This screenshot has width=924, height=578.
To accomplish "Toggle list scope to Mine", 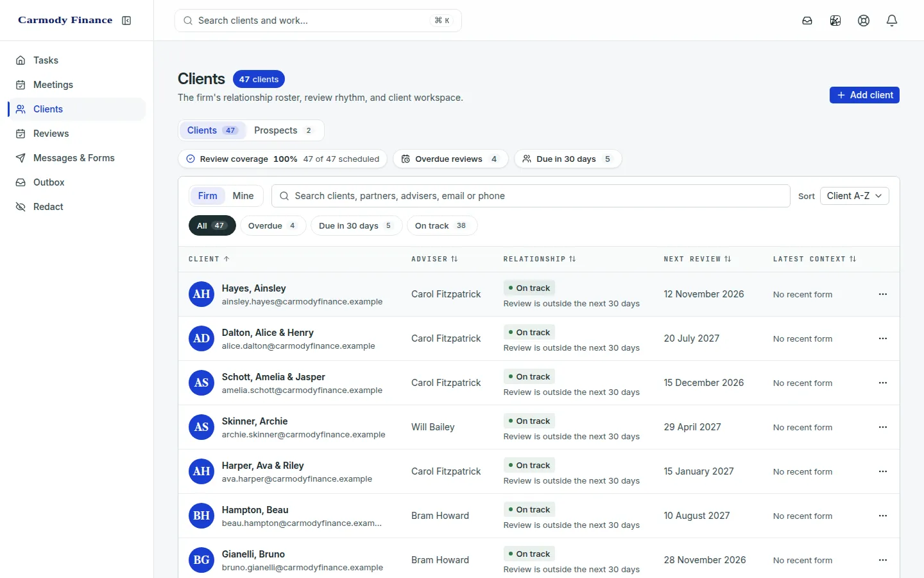I will pos(243,196).
